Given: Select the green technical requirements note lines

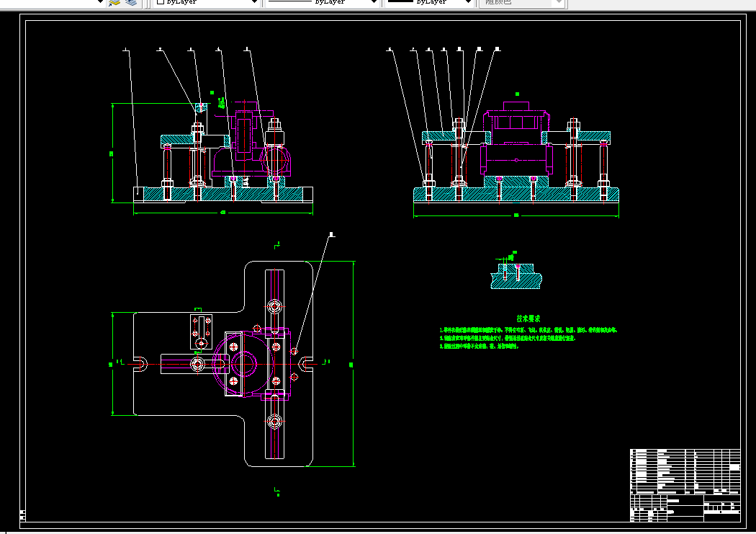Looking at the screenshot, I should point(528,338).
